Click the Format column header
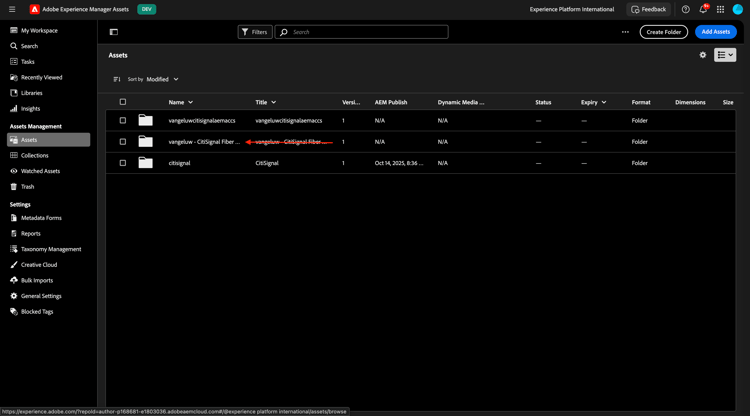The image size is (750, 416). 640,102
